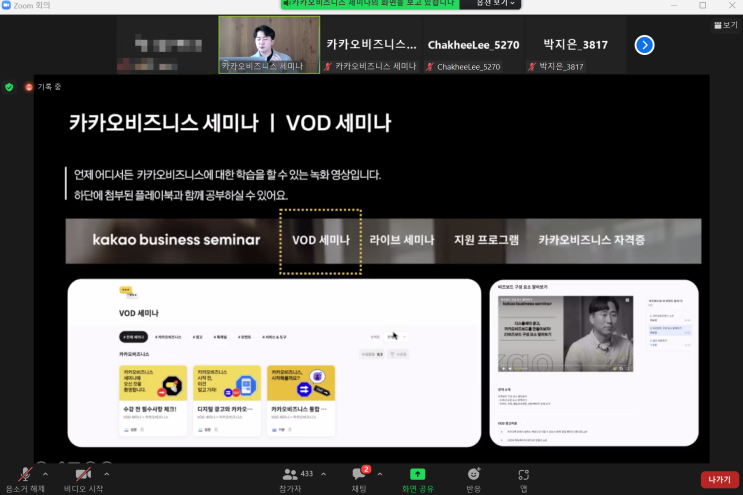
Task: Open the 반응 reactions menu
Action: pyautogui.click(x=473, y=479)
